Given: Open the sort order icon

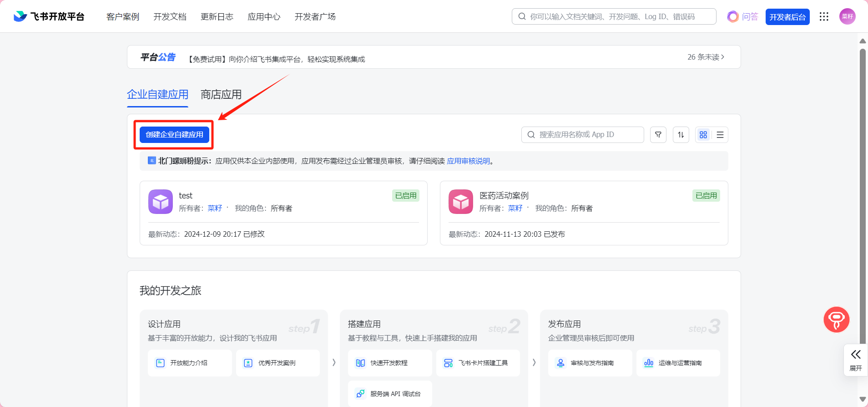Looking at the screenshot, I should [681, 135].
